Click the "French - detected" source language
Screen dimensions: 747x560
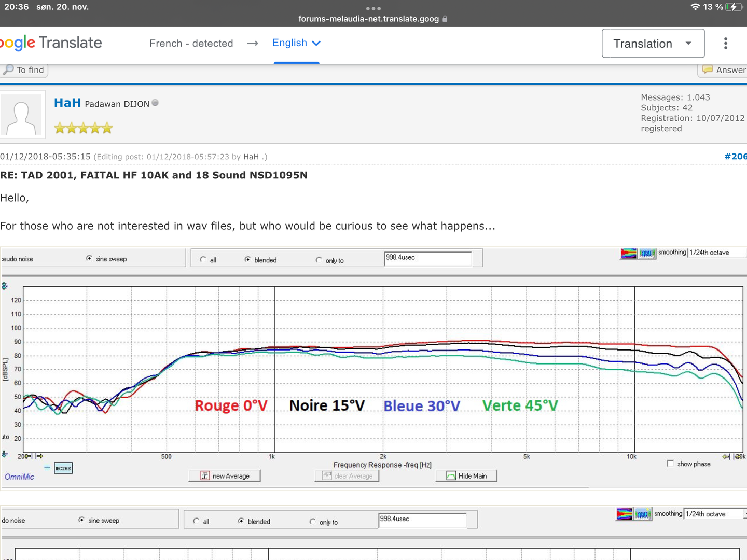click(x=191, y=44)
